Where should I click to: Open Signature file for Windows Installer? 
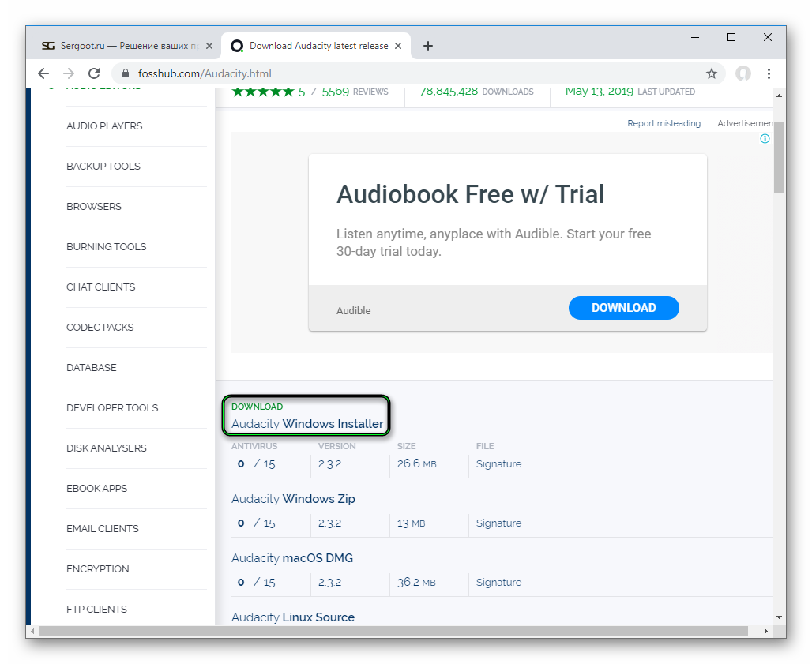tap(498, 464)
